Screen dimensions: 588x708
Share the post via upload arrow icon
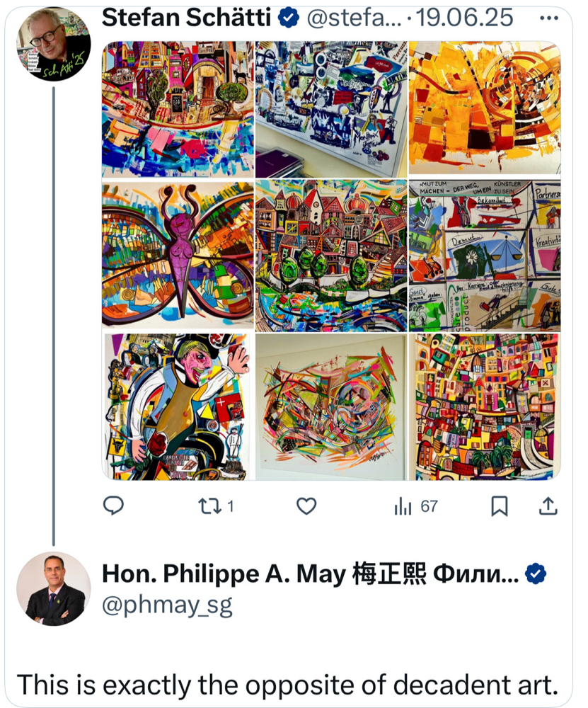tap(548, 506)
